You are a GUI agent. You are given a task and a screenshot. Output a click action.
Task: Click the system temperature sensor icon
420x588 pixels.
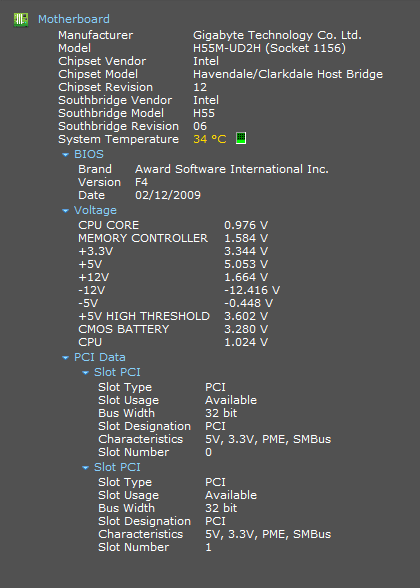(x=241, y=138)
